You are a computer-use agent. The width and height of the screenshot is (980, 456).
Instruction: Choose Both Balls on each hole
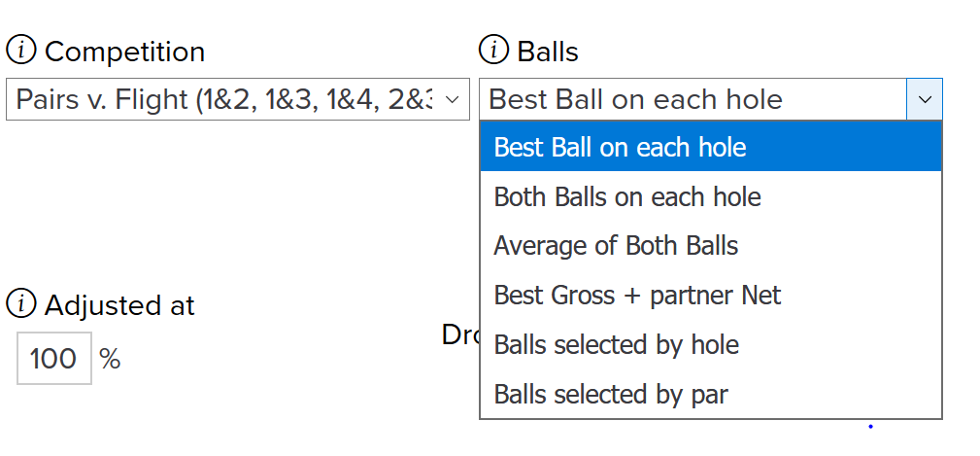coord(711,196)
